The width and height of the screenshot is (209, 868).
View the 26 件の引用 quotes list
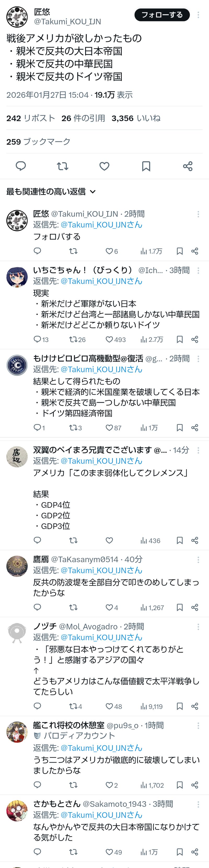(x=83, y=118)
